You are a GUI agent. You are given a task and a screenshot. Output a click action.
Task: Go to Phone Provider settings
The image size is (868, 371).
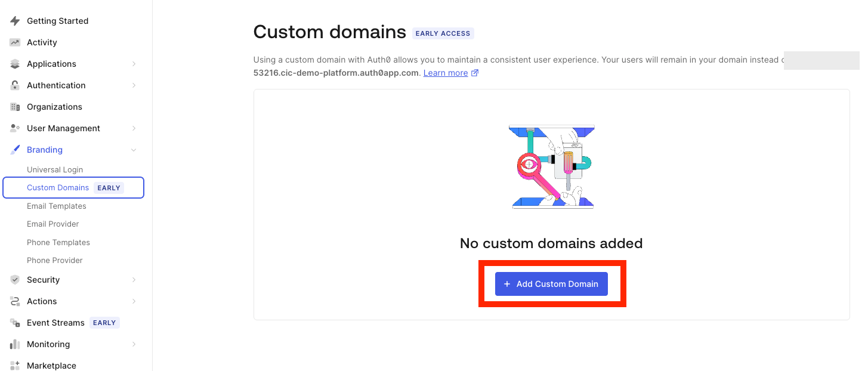click(x=55, y=261)
